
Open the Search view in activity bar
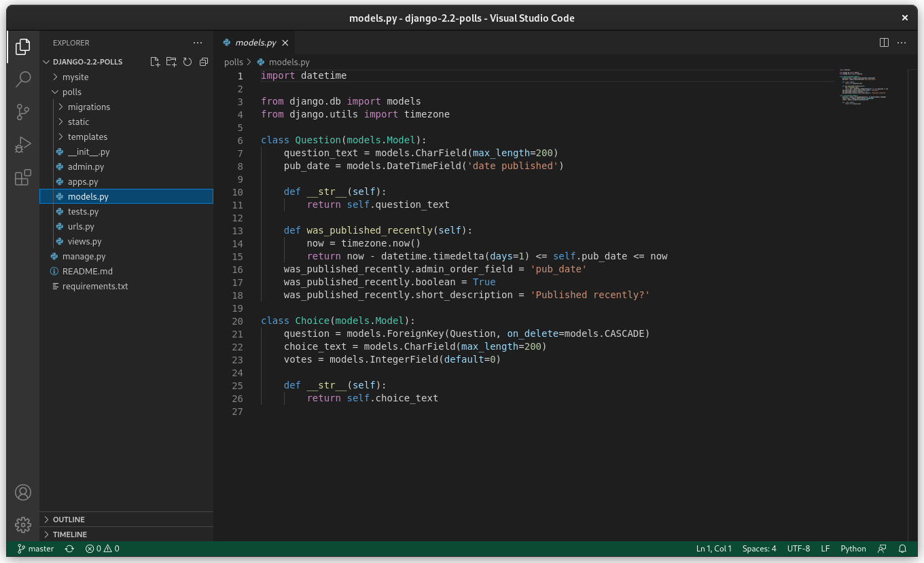coord(23,79)
